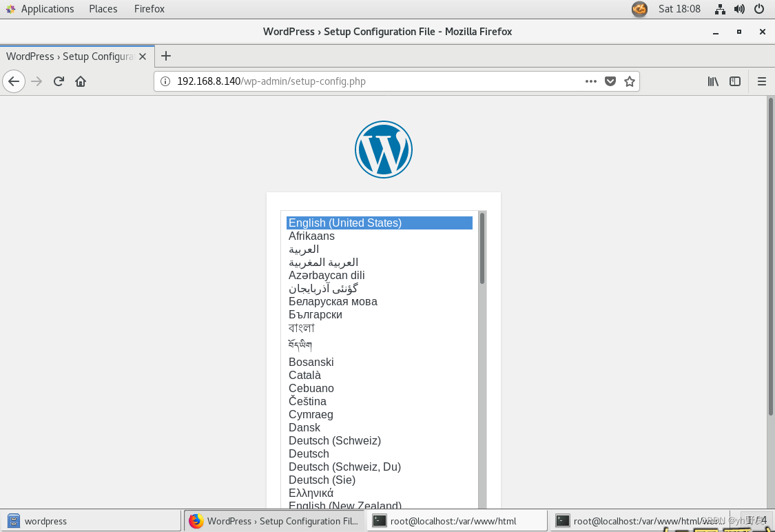Image resolution: width=775 pixels, height=532 pixels.
Task: Minimize the Firefox window
Action: 716,32
